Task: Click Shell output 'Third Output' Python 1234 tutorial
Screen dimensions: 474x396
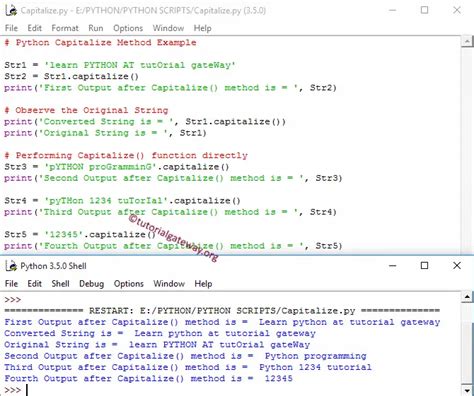Action: [x=188, y=367]
